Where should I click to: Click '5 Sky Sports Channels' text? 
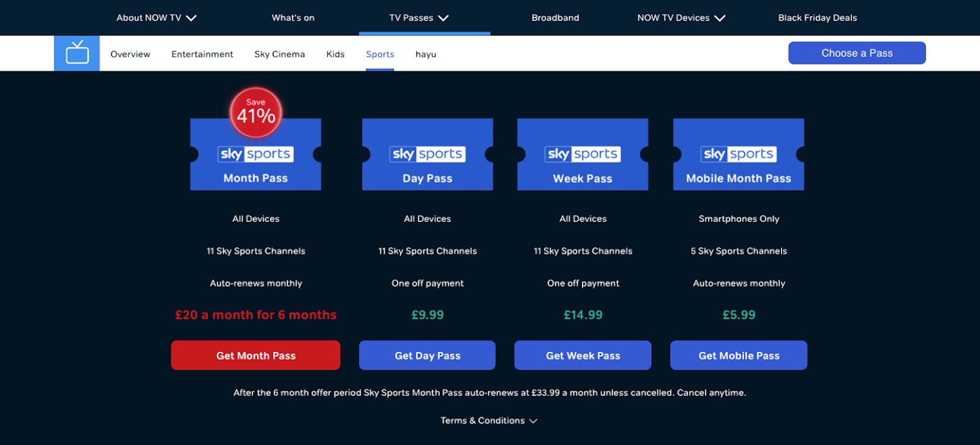coord(739,251)
